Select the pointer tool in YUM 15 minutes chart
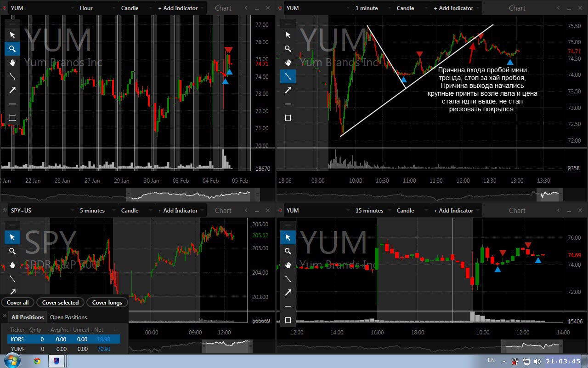The image size is (588, 368). tap(288, 237)
